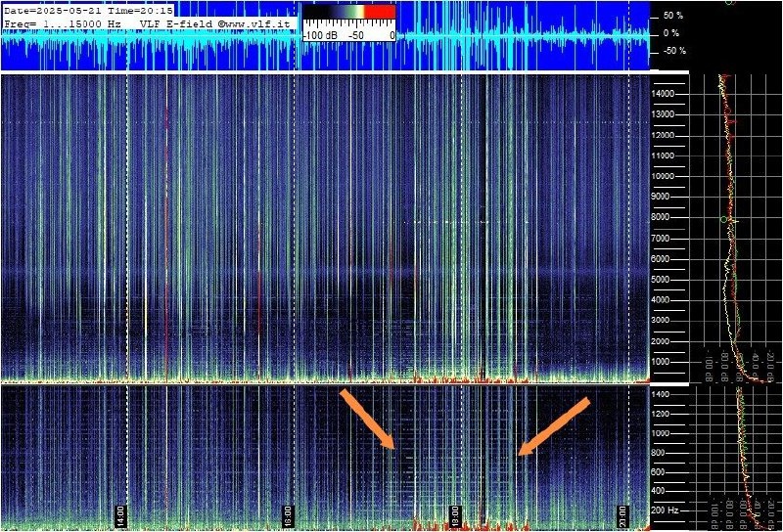Select the 16:00 time marker
The width and height of the screenshot is (783, 532).
(x=288, y=516)
